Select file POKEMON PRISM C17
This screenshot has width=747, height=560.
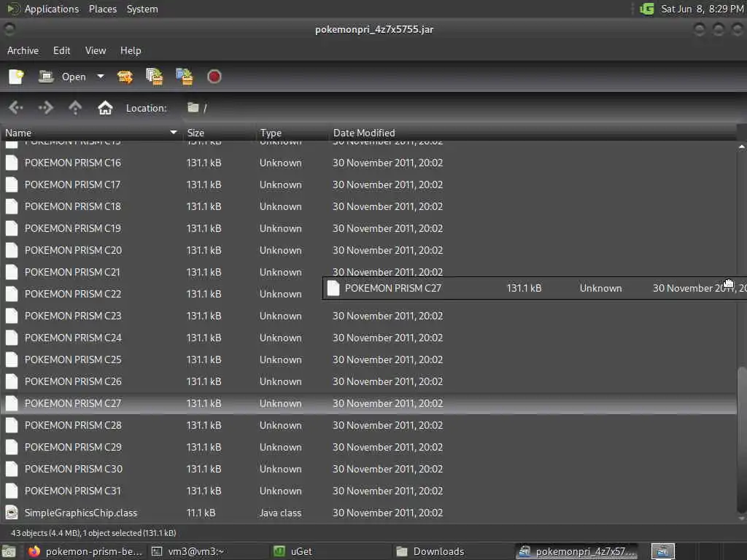[368, 184]
